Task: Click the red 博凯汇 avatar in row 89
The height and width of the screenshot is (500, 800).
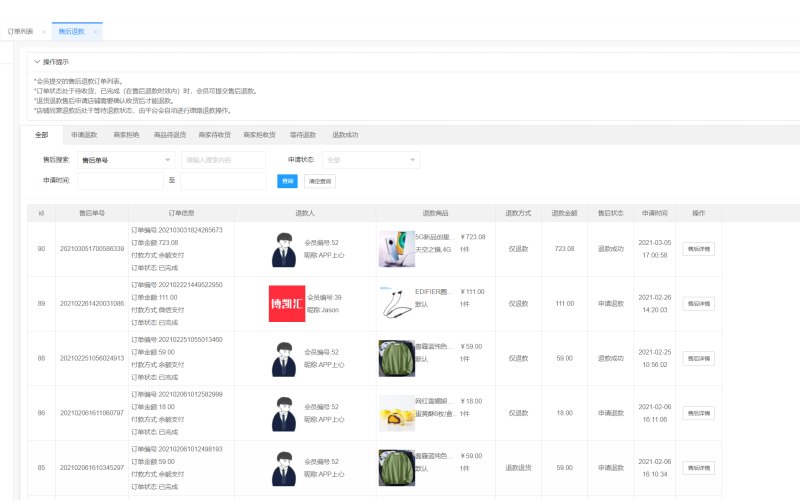Action: click(x=287, y=304)
